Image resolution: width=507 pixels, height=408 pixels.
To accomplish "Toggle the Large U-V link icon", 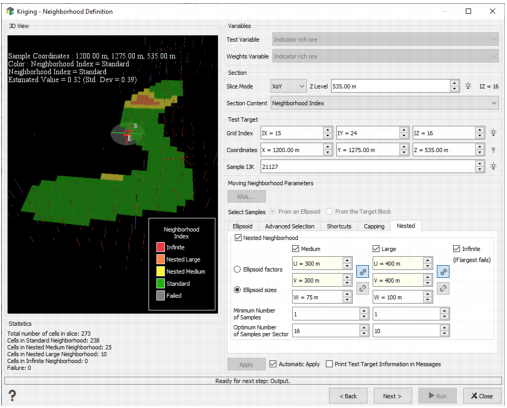I will (443, 272).
